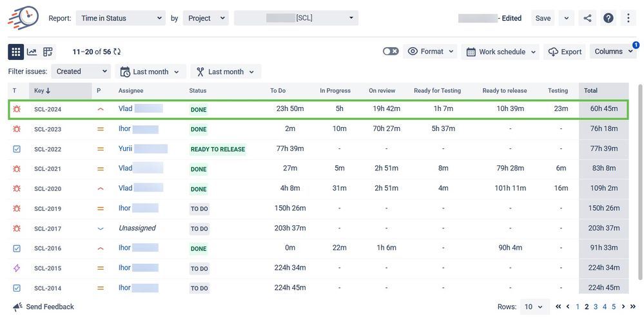
Task: Open issue SCL-2020
Action: tap(48, 188)
